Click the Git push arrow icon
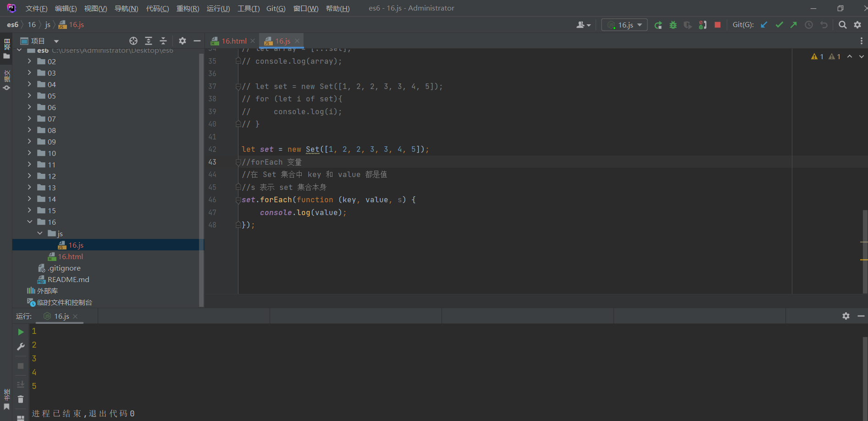 coord(794,25)
